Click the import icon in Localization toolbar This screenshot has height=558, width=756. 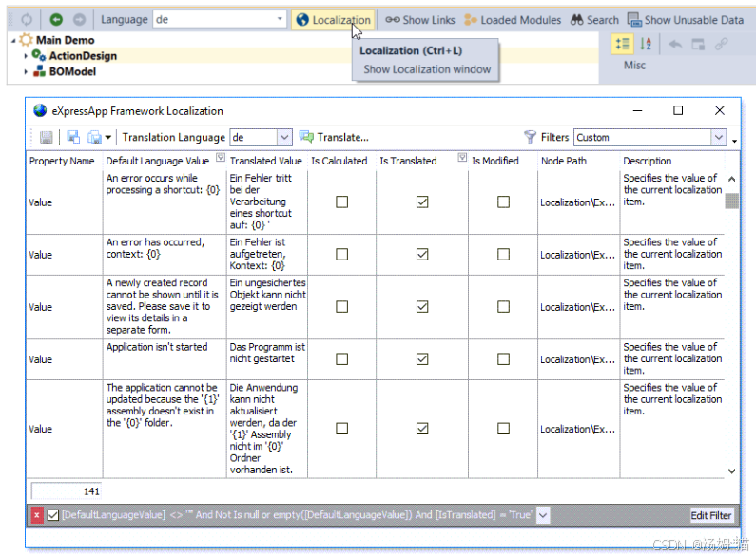coord(73,137)
